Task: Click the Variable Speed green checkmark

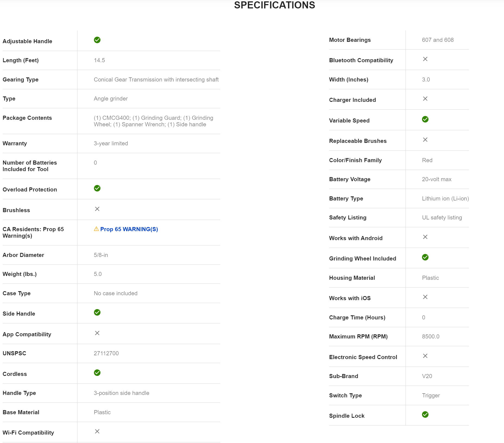Action: point(425,119)
